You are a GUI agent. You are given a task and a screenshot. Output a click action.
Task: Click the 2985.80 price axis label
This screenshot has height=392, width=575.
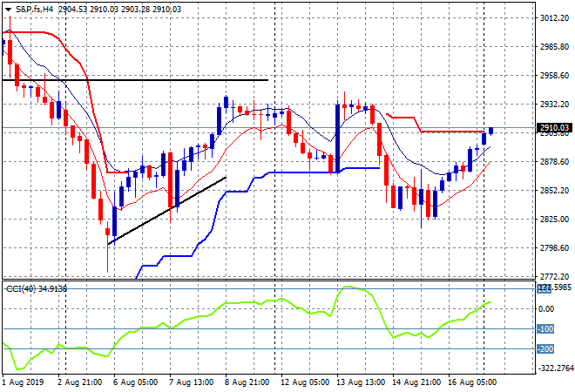(x=554, y=46)
